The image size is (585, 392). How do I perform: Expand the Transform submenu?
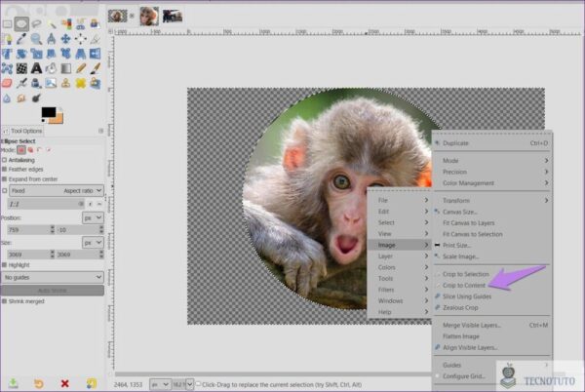click(x=492, y=200)
